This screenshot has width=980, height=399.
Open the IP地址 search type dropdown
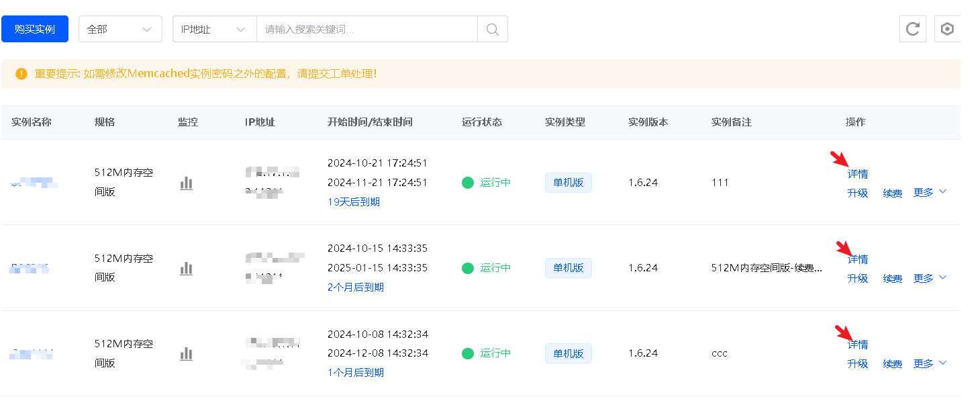coord(214,30)
